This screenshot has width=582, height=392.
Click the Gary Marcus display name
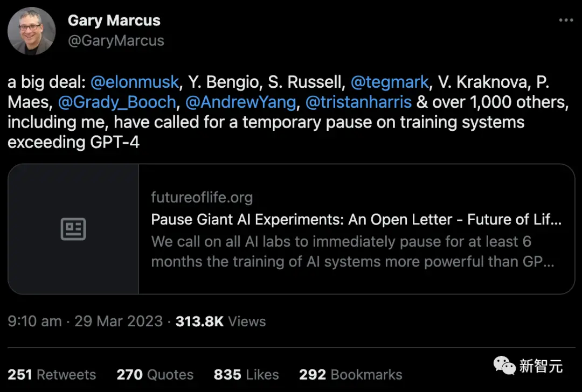pyautogui.click(x=114, y=20)
